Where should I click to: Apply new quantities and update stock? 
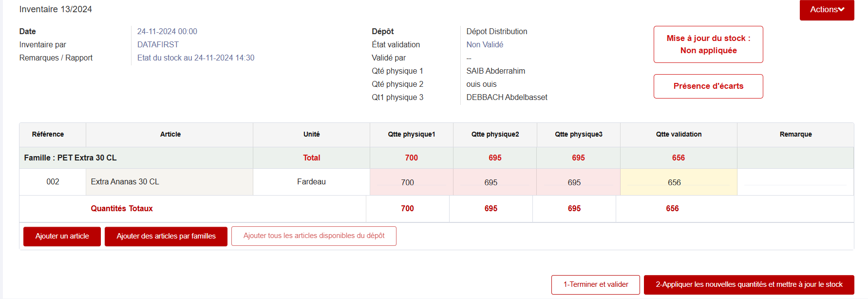click(x=749, y=285)
